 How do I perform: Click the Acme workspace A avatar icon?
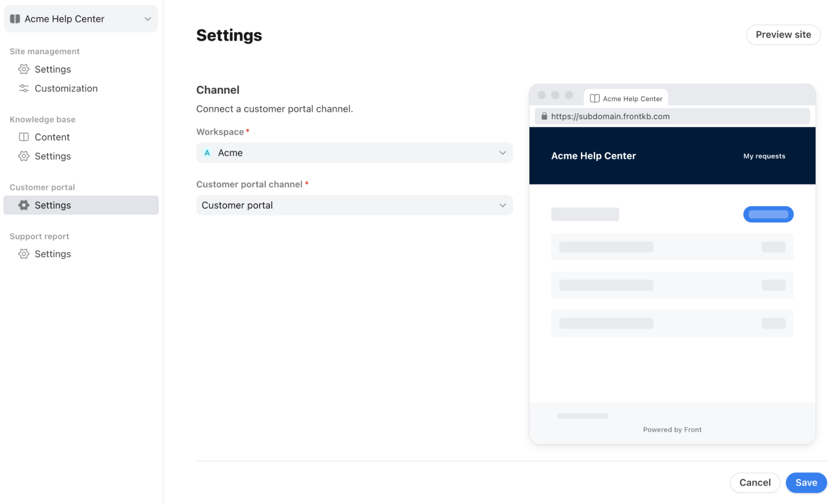[207, 153]
